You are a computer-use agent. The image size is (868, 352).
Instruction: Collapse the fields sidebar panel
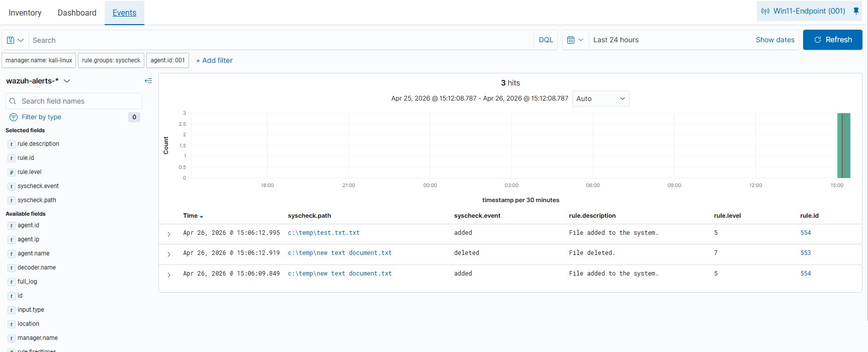(x=148, y=81)
